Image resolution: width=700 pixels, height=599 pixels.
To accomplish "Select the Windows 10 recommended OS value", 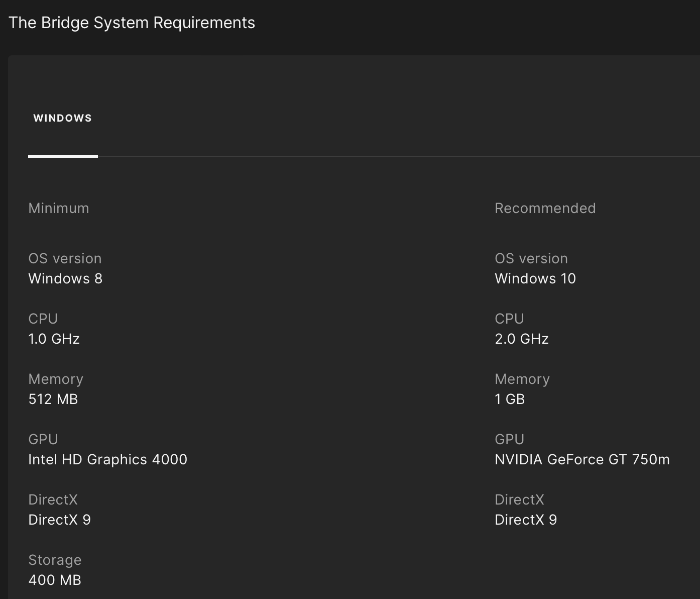I will 535,278.
